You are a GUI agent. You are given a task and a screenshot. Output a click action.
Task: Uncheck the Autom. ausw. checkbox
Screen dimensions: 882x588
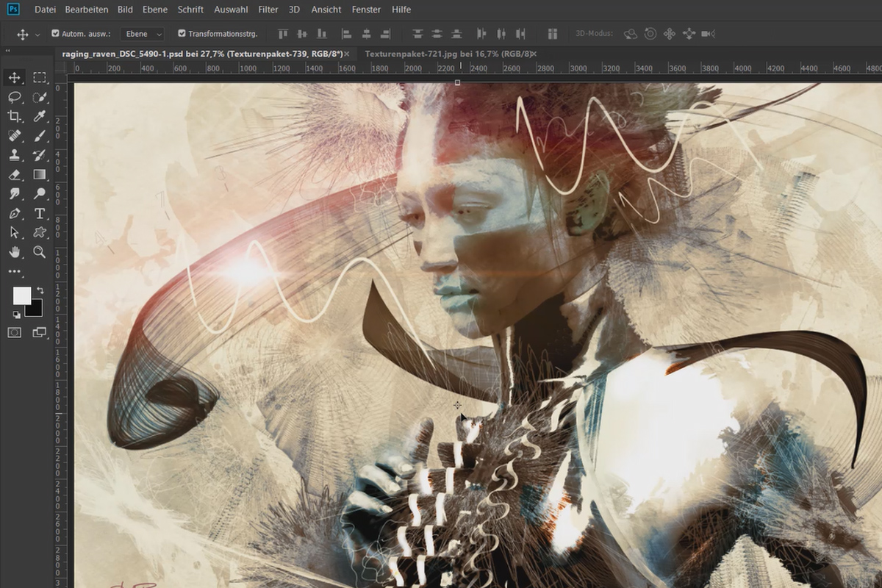point(55,34)
